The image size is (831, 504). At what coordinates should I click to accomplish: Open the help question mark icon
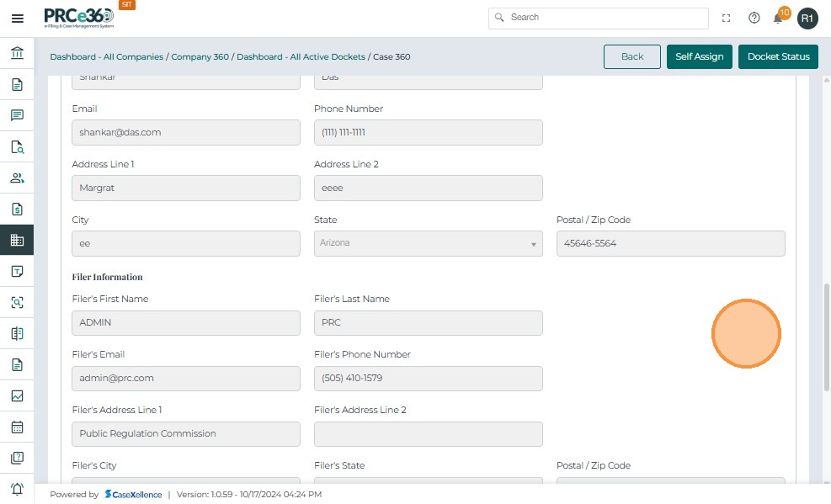(x=754, y=18)
